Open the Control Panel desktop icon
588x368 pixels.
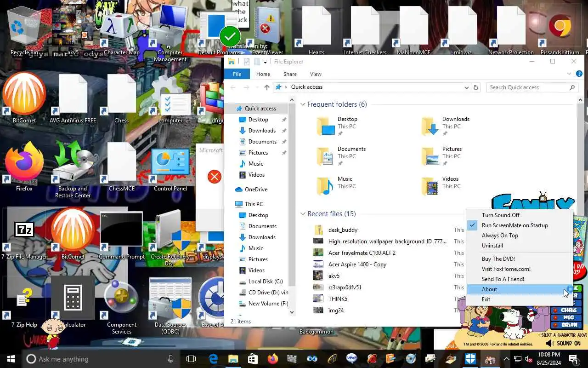click(x=170, y=168)
